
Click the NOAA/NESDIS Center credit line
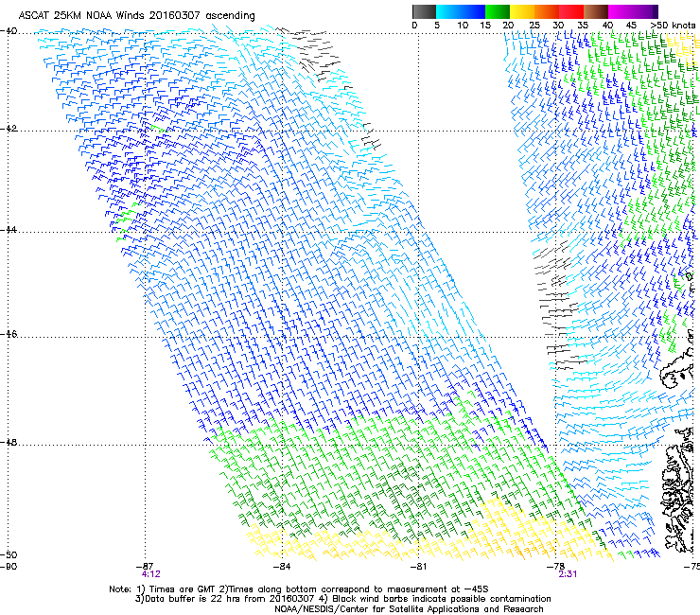409,609
